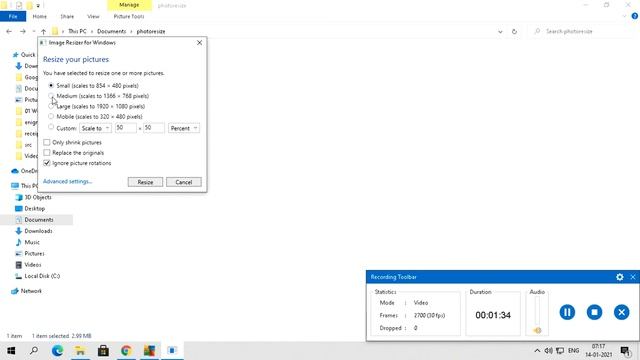Tick the Replace the originals checkbox

pos(47,153)
